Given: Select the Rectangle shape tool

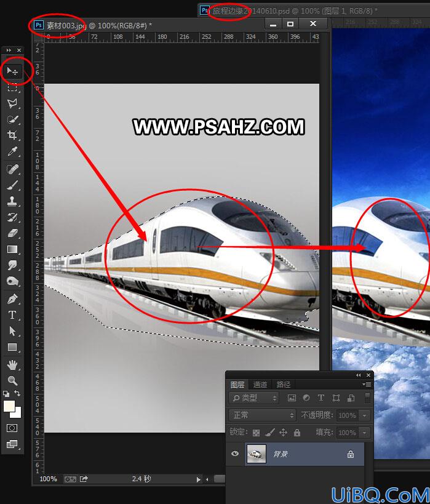Looking at the screenshot, I should point(12,347).
